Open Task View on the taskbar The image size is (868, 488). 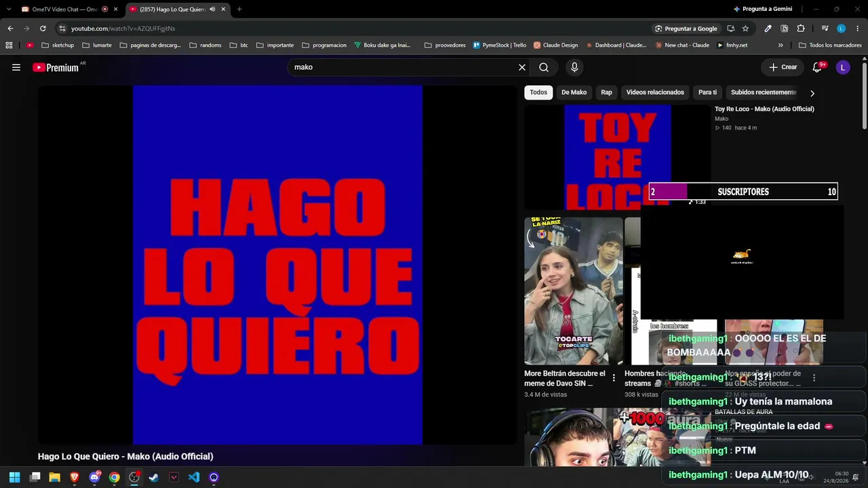pyautogui.click(x=35, y=477)
